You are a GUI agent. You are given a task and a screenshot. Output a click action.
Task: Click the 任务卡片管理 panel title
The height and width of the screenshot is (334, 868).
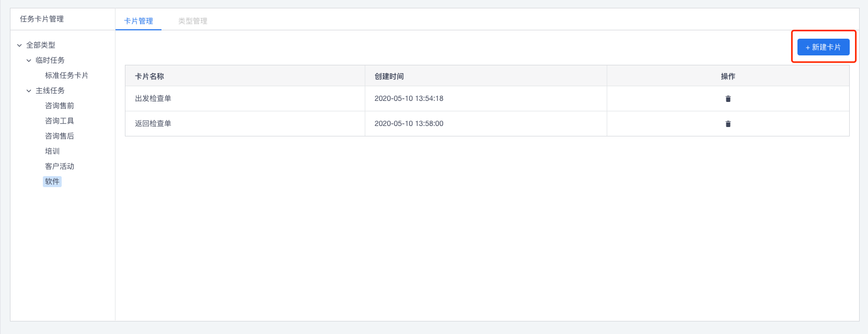[42, 19]
